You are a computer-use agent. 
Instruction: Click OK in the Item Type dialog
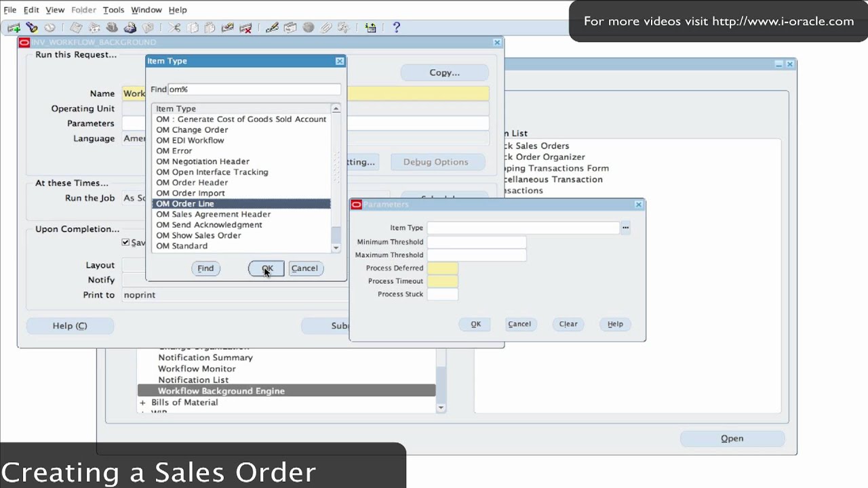pos(267,268)
